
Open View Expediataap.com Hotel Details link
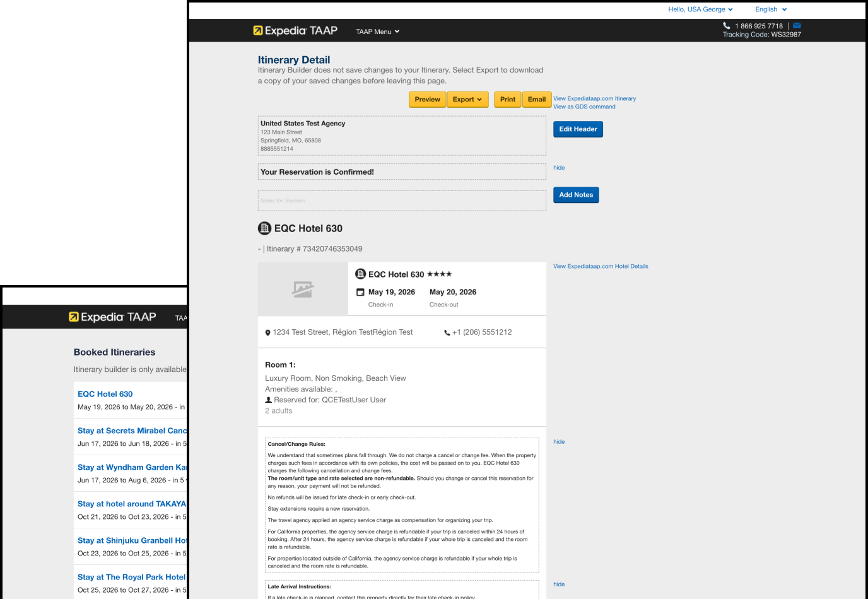[601, 266]
